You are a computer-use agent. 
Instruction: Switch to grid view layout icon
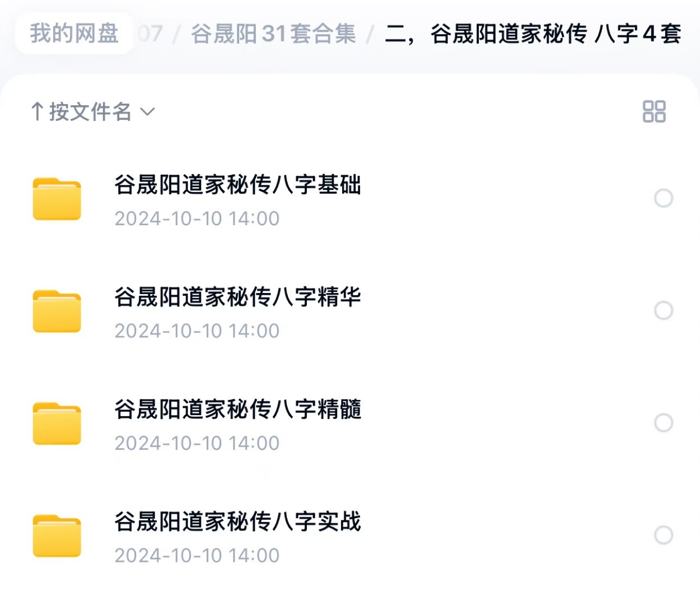click(x=654, y=111)
